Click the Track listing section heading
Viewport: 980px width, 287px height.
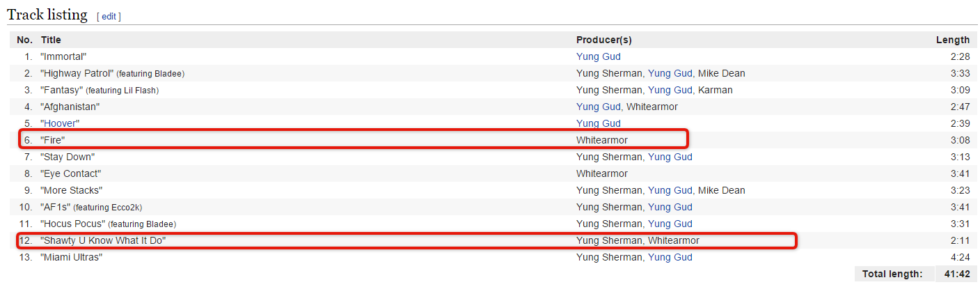click(x=47, y=14)
